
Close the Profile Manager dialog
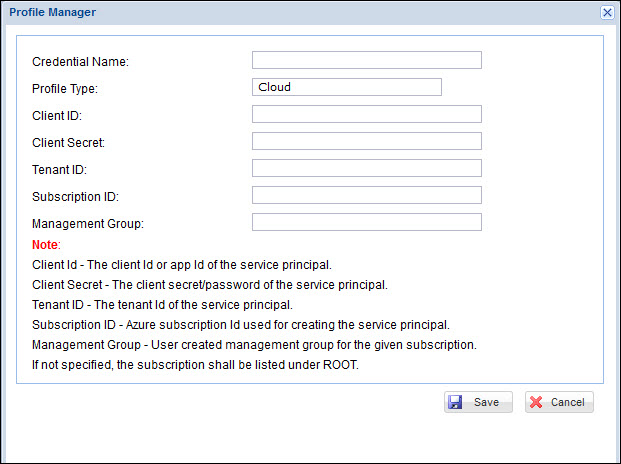607,12
